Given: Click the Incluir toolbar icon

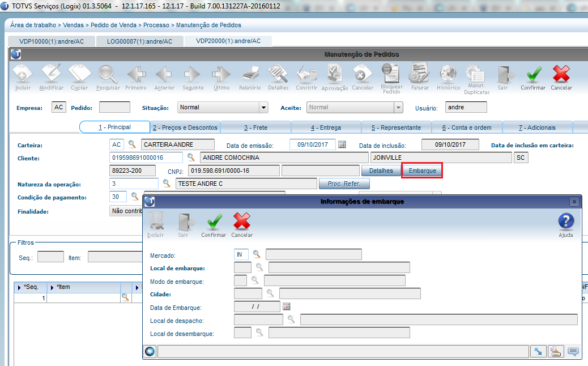Looking at the screenshot, I should [23, 77].
